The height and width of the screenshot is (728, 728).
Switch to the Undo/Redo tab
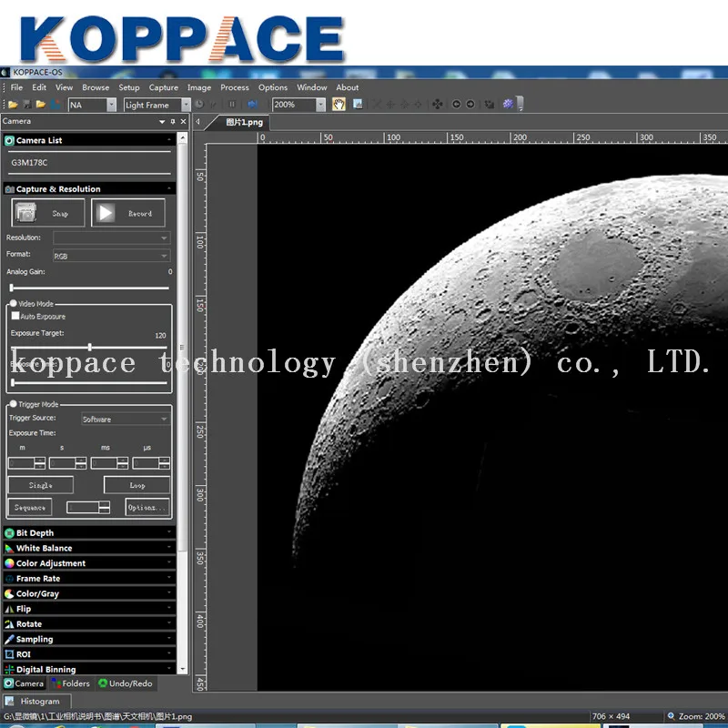[x=126, y=683]
